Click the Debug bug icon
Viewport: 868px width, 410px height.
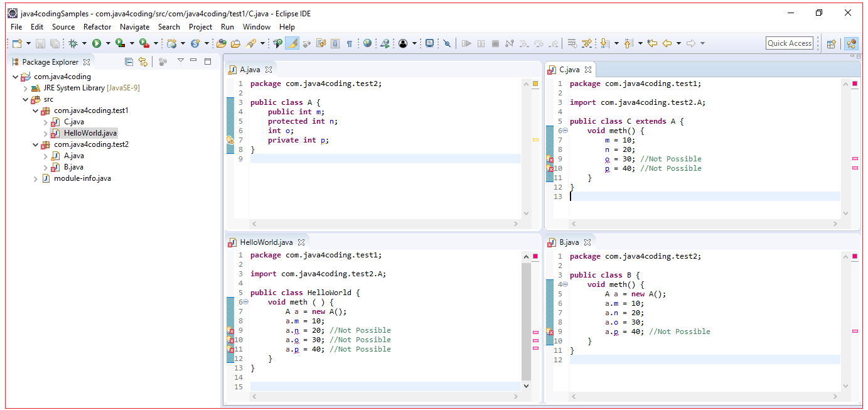[x=73, y=43]
